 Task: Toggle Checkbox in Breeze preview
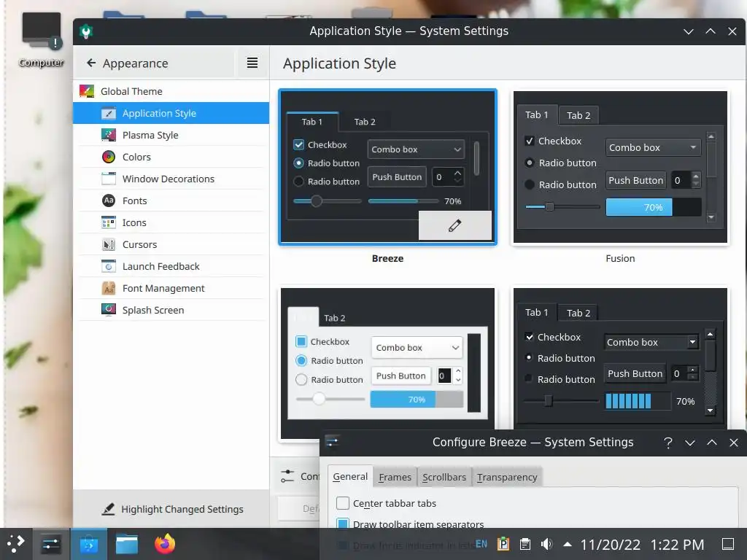click(x=298, y=145)
